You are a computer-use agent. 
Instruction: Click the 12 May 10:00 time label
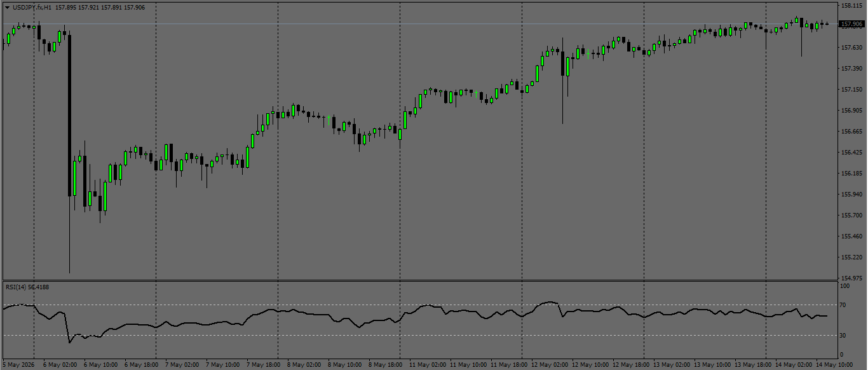coord(590,365)
